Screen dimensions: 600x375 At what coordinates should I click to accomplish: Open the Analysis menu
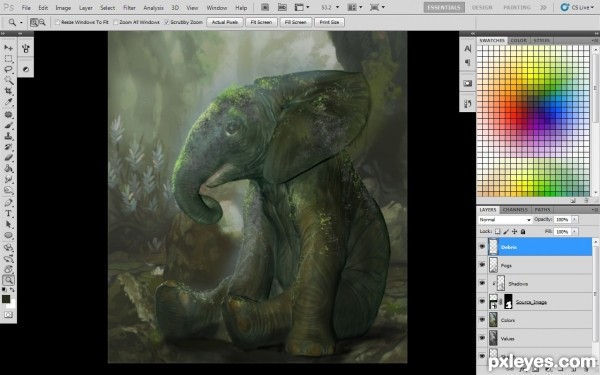point(153,8)
